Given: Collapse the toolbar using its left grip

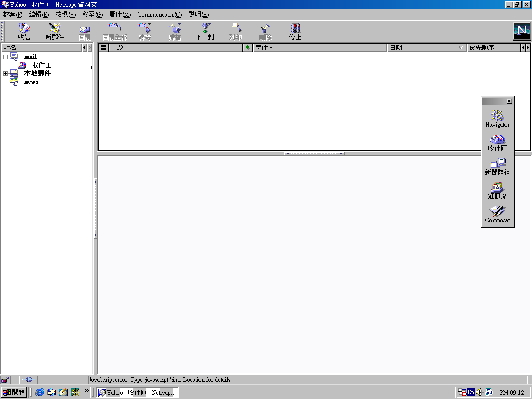Looking at the screenshot, I should click(x=3, y=32).
